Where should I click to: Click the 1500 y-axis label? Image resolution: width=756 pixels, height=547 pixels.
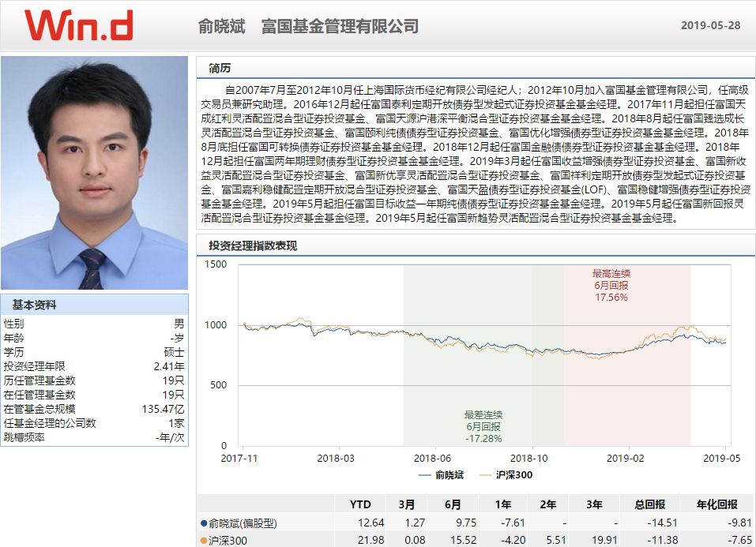216,264
